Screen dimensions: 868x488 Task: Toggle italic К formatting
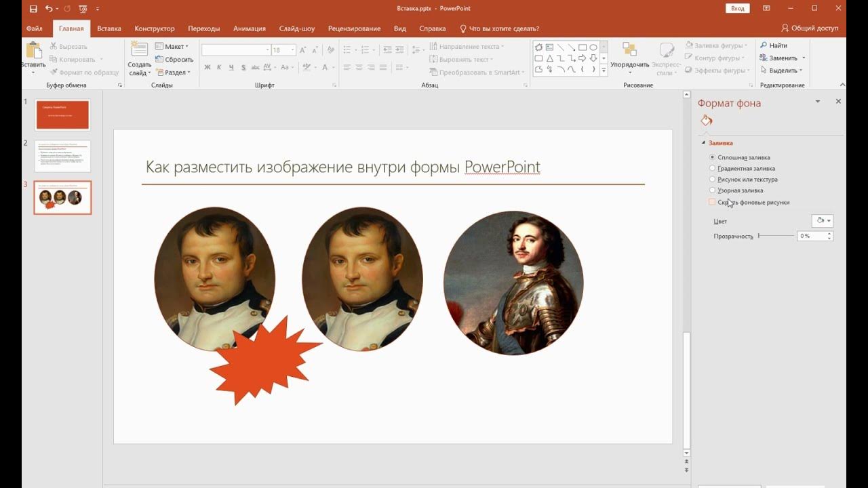[219, 67]
